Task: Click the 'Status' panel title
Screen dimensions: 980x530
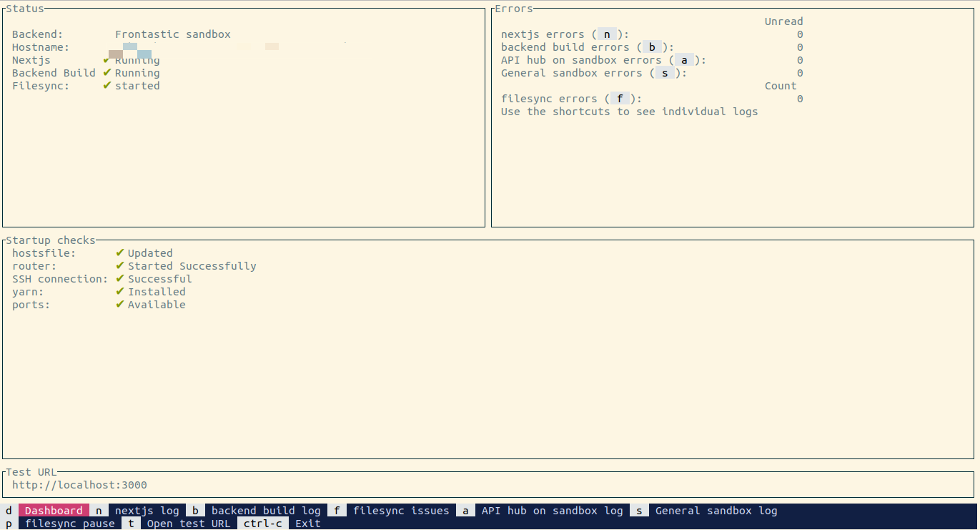Action: pyautogui.click(x=25, y=9)
